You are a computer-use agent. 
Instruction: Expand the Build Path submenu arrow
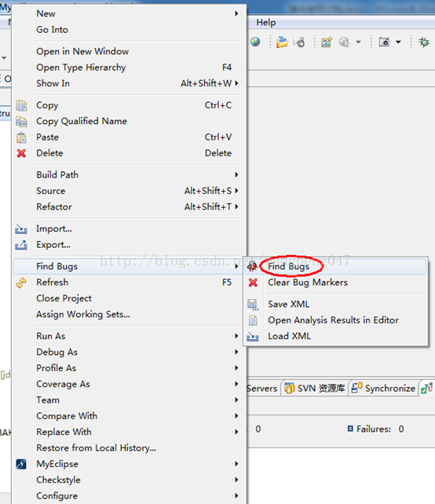tap(236, 175)
